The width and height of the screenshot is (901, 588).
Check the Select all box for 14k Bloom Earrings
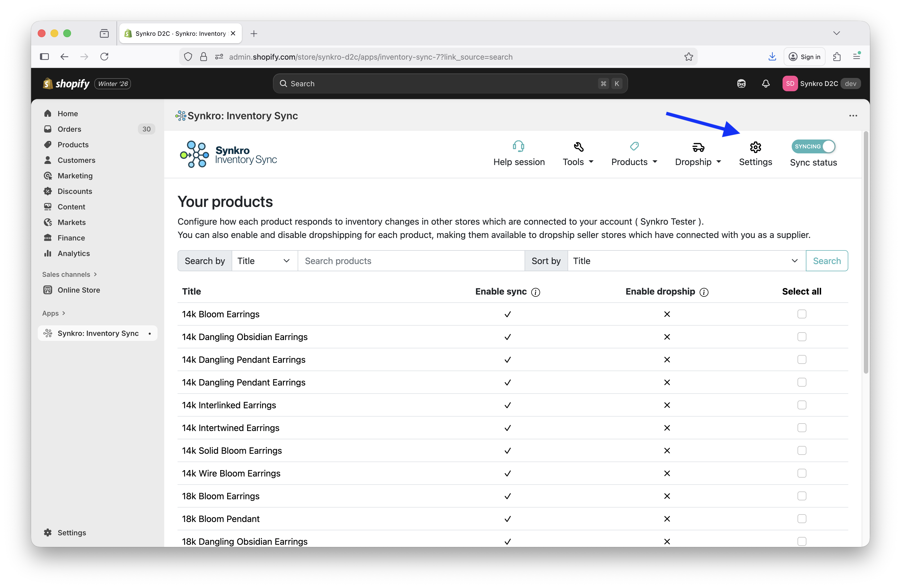tap(802, 314)
